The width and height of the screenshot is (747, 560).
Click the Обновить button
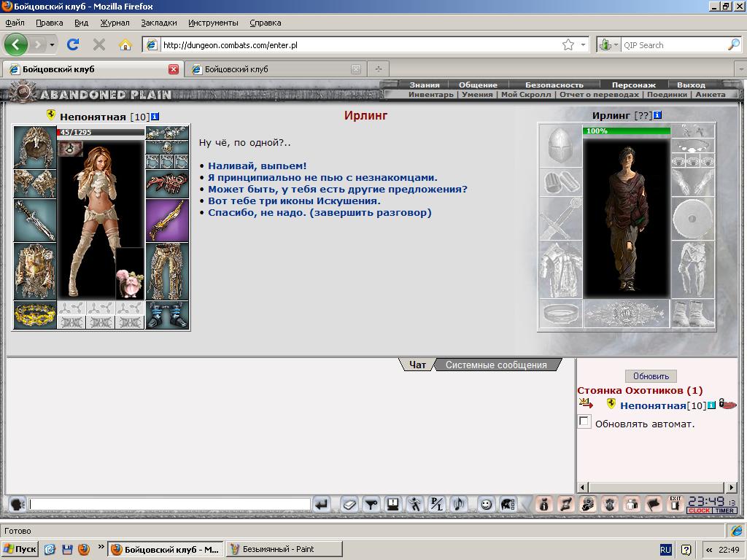(x=651, y=376)
